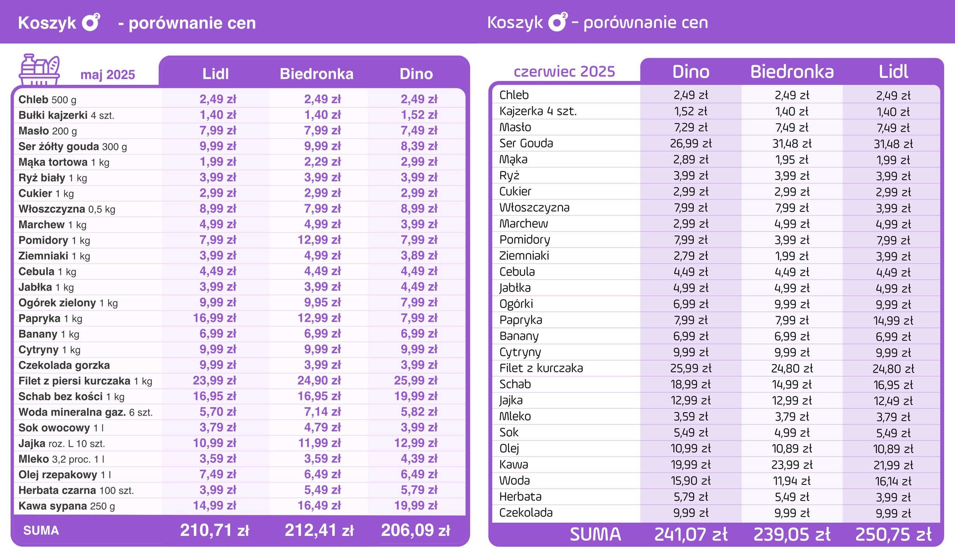This screenshot has width=955, height=560.
Task: Click the left "SUMA" footer label
Action: point(41,531)
